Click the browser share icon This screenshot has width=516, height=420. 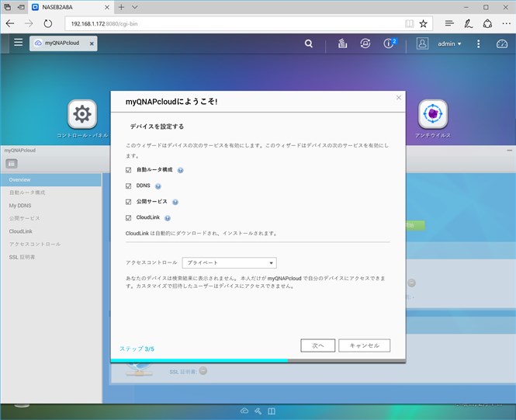click(487, 24)
